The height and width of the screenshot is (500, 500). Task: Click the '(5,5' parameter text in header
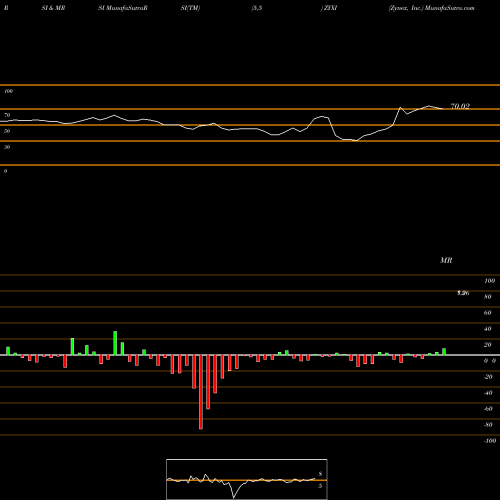coord(256,8)
